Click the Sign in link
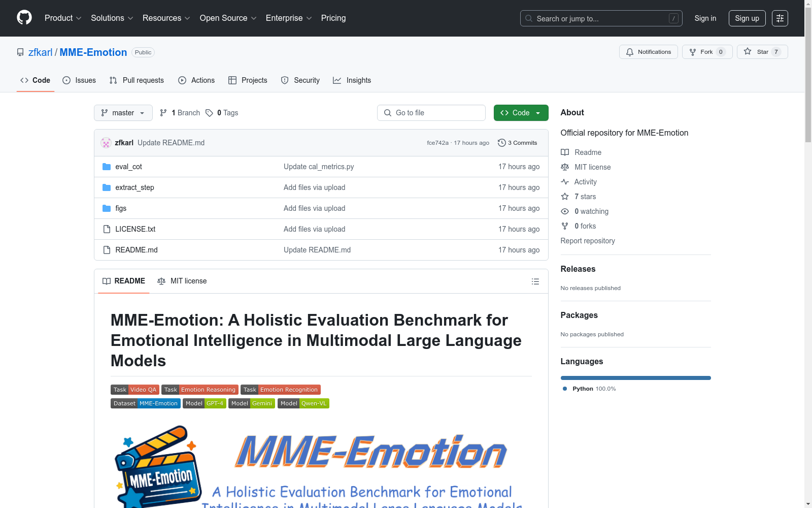The image size is (812, 508). [705, 18]
